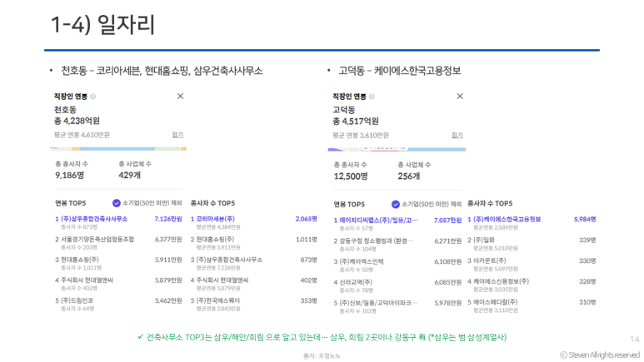Select (주)일화 row

tap(532, 244)
